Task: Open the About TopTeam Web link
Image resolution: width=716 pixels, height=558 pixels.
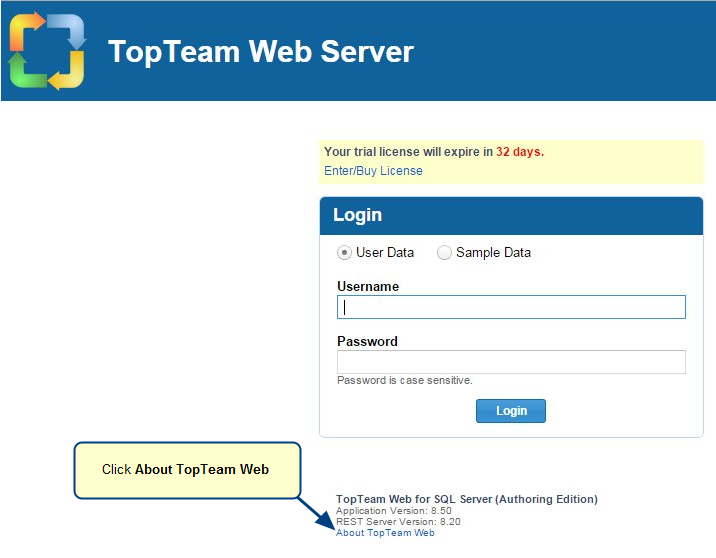Action: coord(385,533)
